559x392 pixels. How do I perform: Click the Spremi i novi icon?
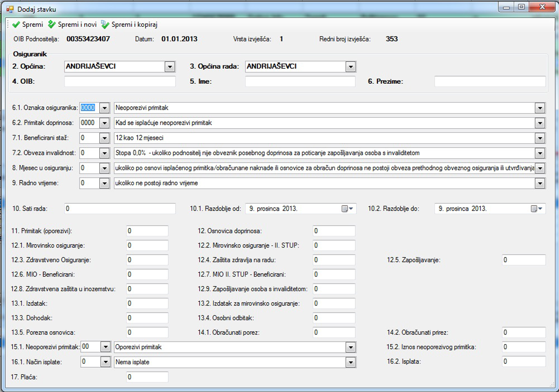[52, 25]
